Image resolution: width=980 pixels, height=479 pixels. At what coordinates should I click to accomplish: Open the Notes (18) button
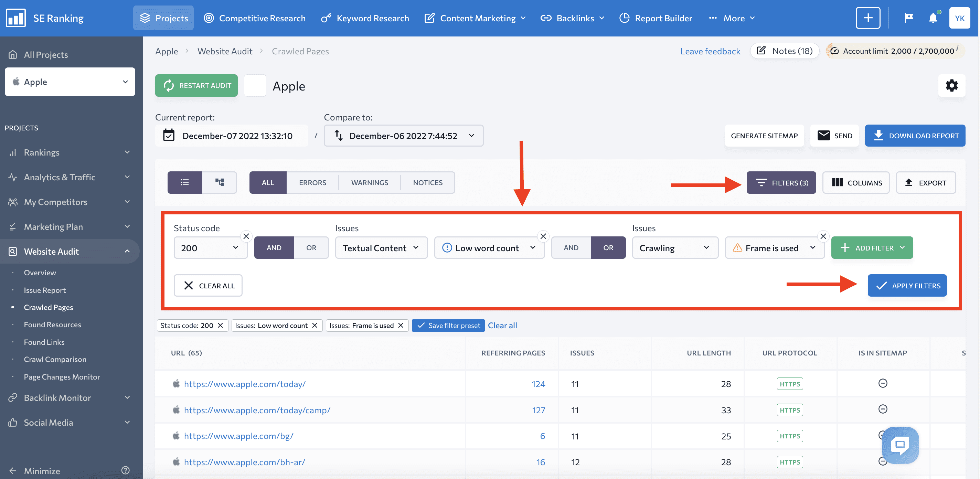(x=785, y=51)
